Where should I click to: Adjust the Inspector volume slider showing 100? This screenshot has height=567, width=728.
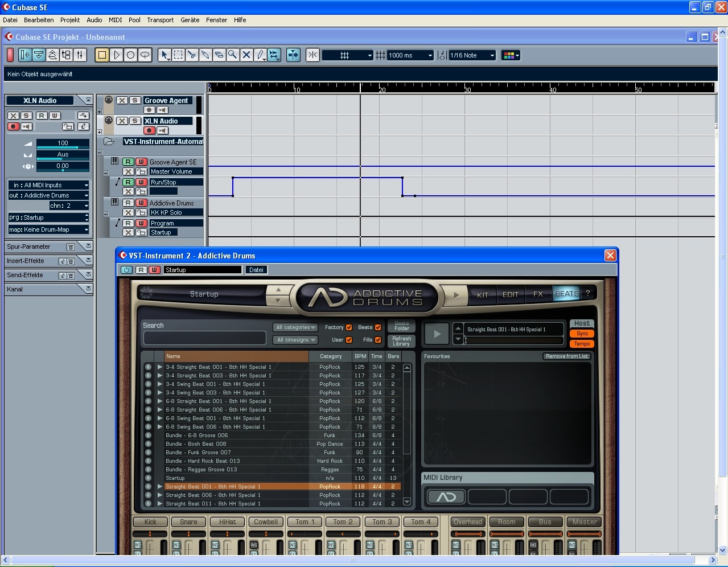(63, 143)
